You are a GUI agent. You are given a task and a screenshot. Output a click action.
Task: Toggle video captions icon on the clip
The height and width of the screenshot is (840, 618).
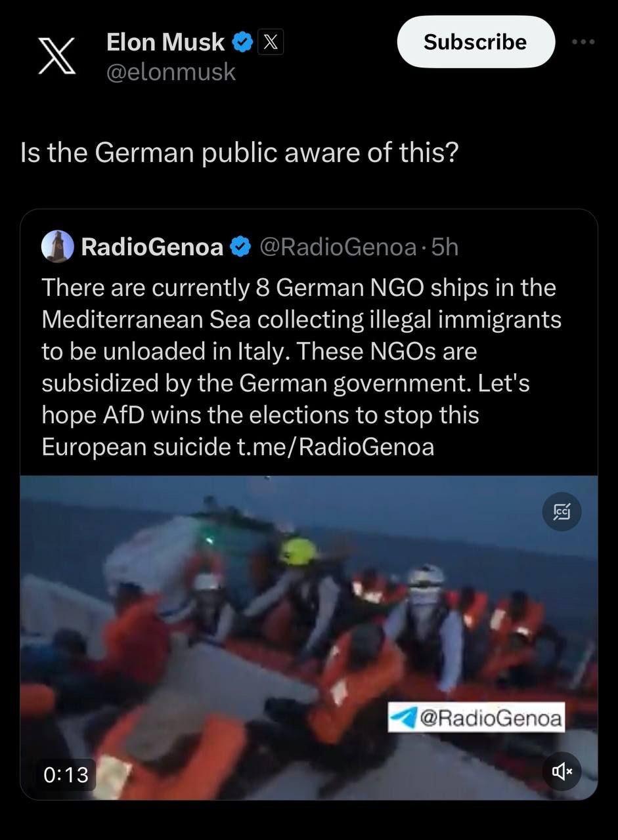click(x=562, y=511)
